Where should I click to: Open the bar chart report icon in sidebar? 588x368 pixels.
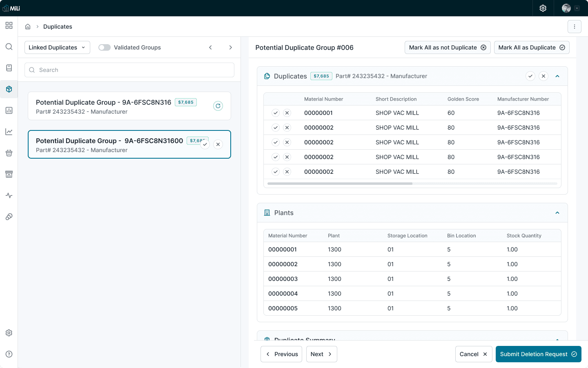pyautogui.click(x=9, y=110)
